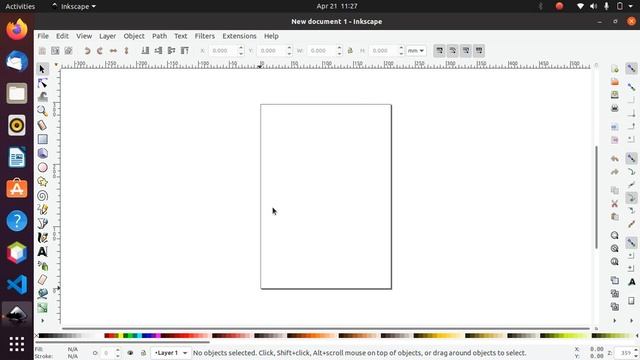
Task: Click rotate 90° clockwise icon
Action: [x=100, y=51]
